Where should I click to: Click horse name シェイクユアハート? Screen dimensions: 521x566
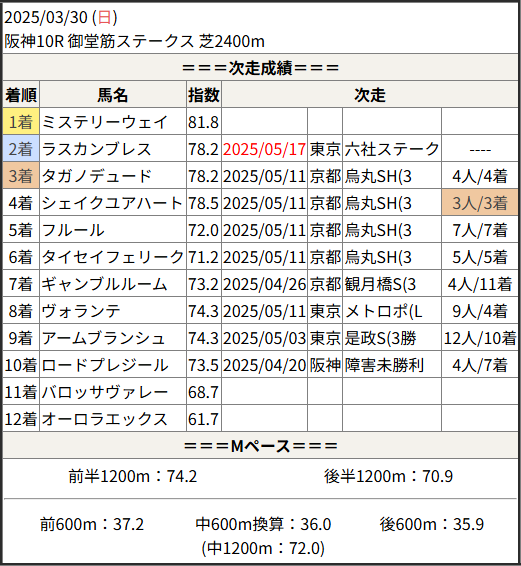click(x=112, y=203)
